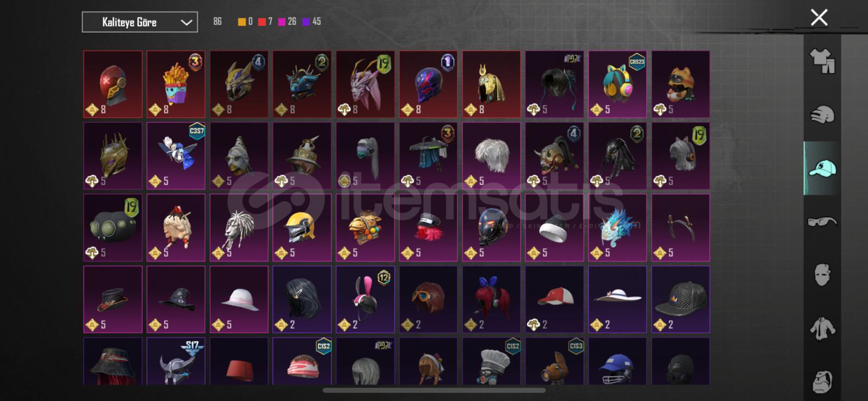Choose the yellow knight helmet item
This screenshot has width=868, height=401.
tap(302, 227)
